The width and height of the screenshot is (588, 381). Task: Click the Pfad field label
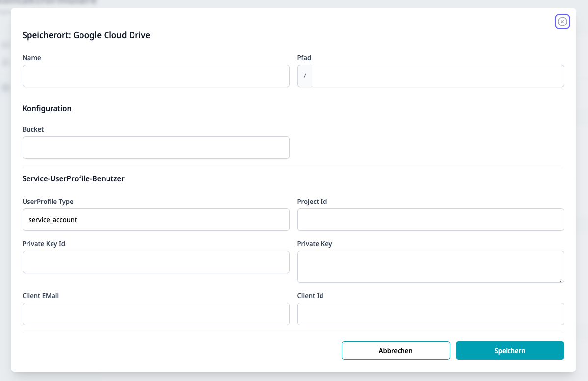coord(304,58)
